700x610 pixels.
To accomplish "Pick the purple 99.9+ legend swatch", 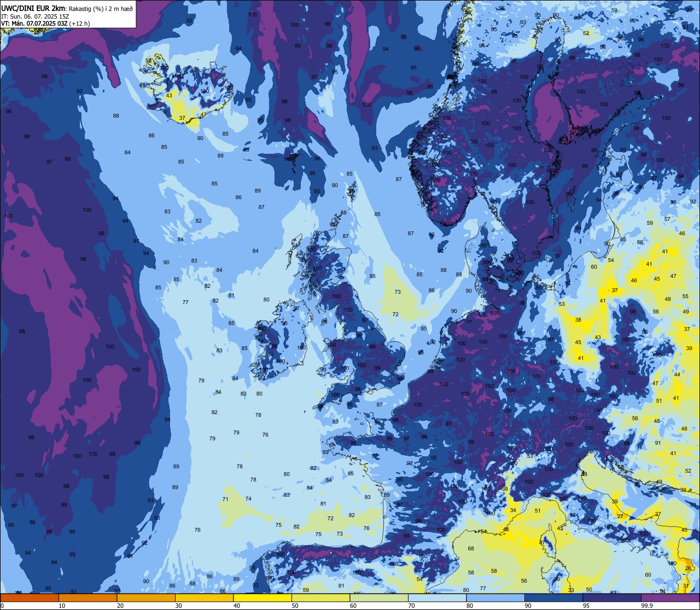I will (x=670, y=597).
